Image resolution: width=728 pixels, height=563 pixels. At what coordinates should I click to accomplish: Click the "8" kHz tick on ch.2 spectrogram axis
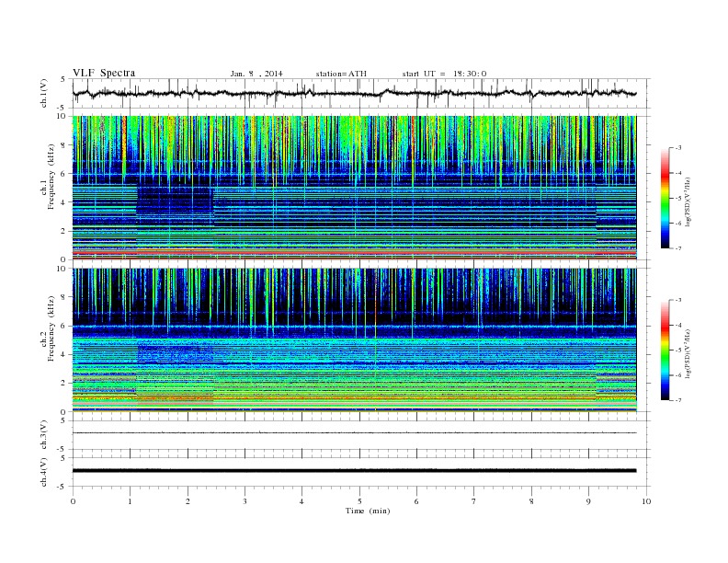coord(64,297)
